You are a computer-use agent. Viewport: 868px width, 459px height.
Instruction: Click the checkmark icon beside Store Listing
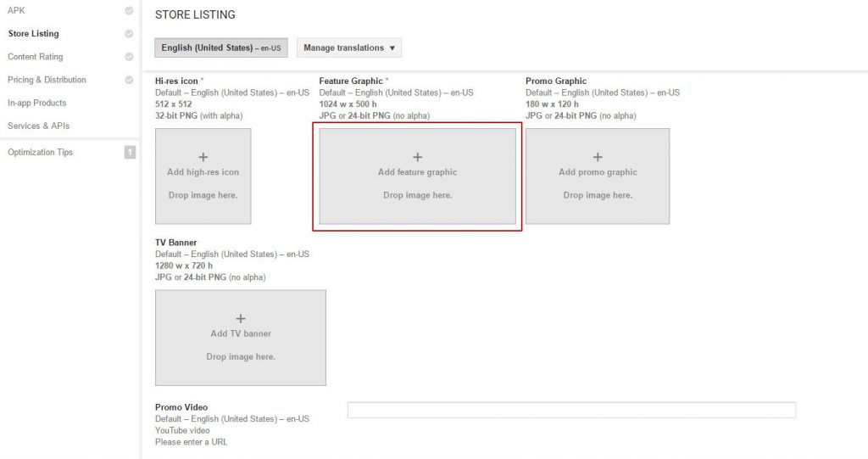(x=129, y=34)
